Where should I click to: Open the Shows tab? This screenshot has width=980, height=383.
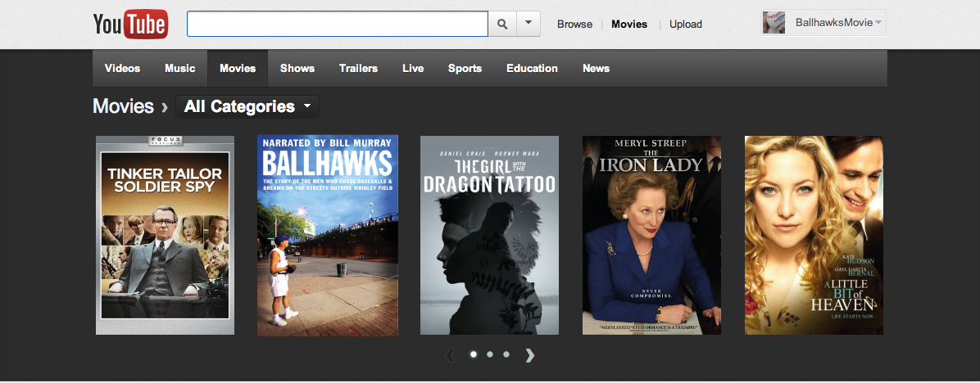(x=297, y=69)
